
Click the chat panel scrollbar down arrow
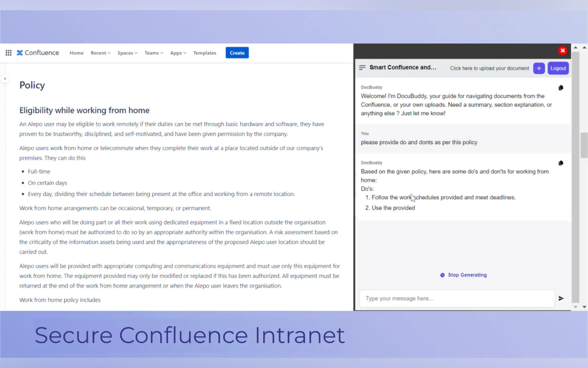point(575,307)
